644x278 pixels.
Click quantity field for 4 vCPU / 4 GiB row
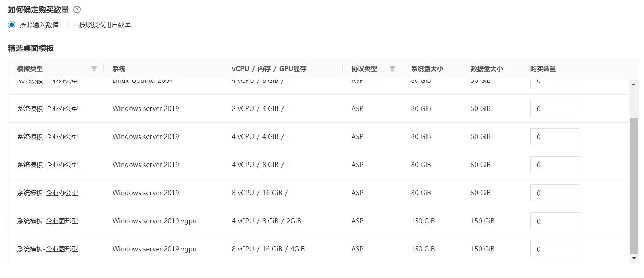pyautogui.click(x=554, y=137)
